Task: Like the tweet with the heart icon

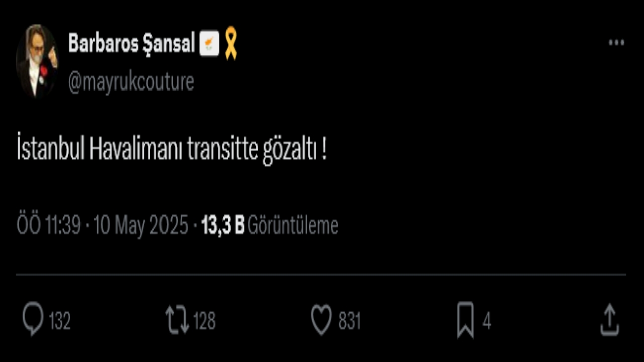Action: [321, 320]
